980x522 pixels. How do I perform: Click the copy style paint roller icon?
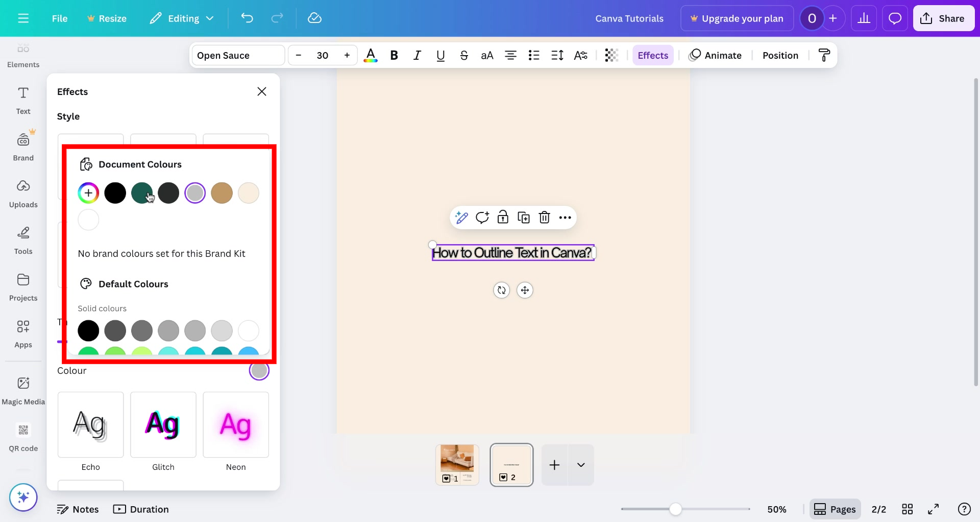(x=824, y=55)
